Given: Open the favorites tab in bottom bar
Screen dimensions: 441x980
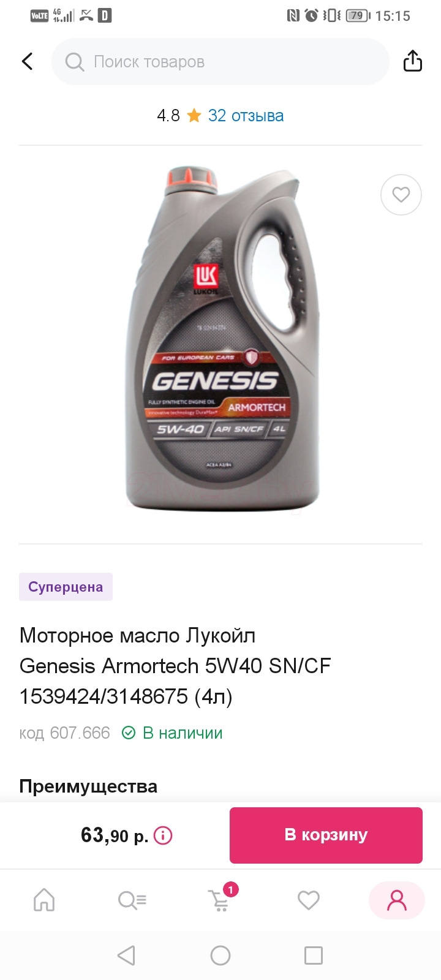Looking at the screenshot, I should (309, 900).
